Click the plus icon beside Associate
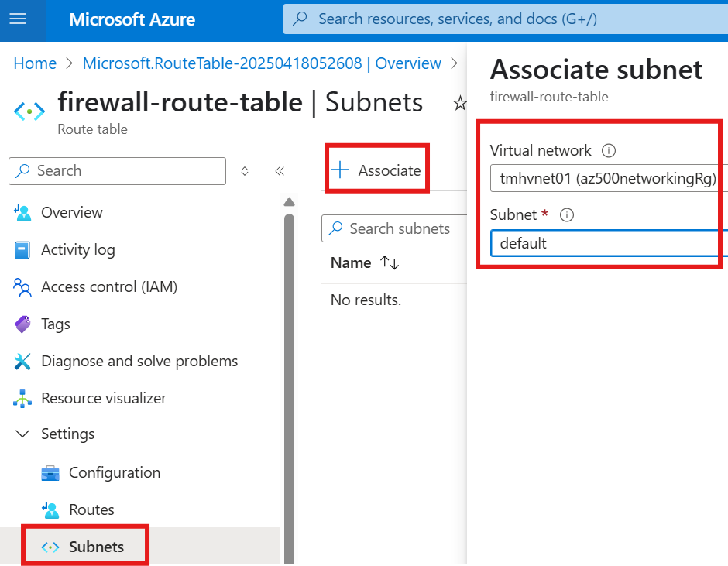This screenshot has width=728, height=566. (x=340, y=170)
